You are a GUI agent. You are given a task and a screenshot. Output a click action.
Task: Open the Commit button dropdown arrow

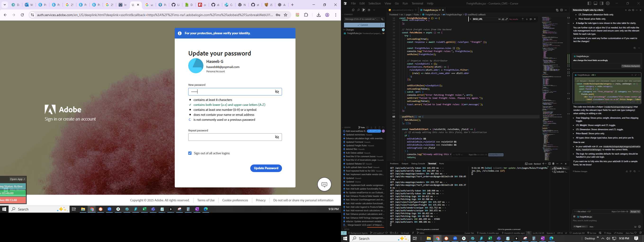pyautogui.click(x=383, y=25)
